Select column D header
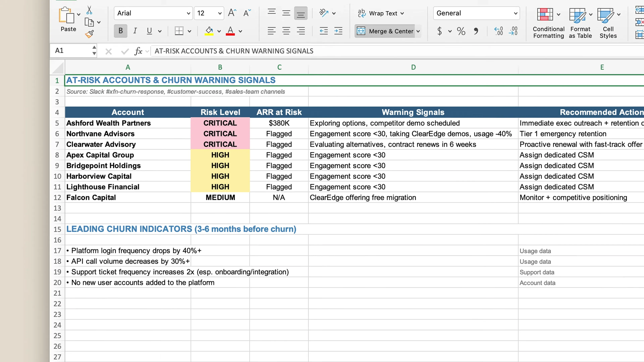The height and width of the screenshot is (362, 644). click(x=413, y=67)
